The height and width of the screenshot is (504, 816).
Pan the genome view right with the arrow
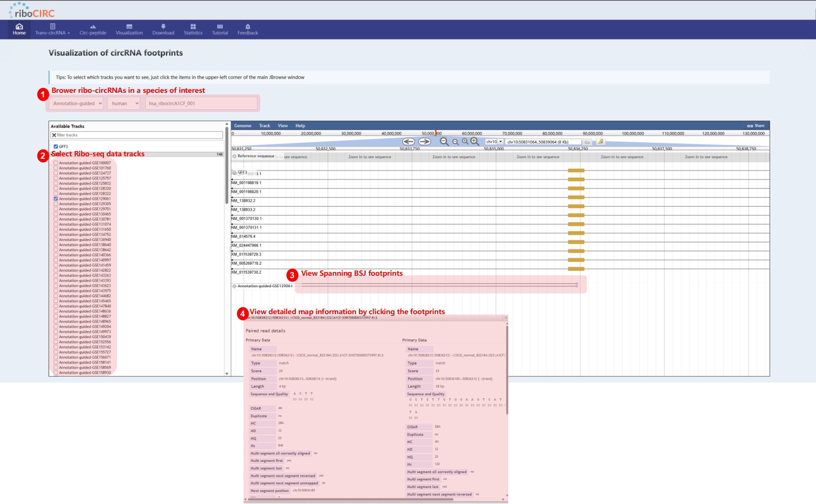tap(424, 142)
